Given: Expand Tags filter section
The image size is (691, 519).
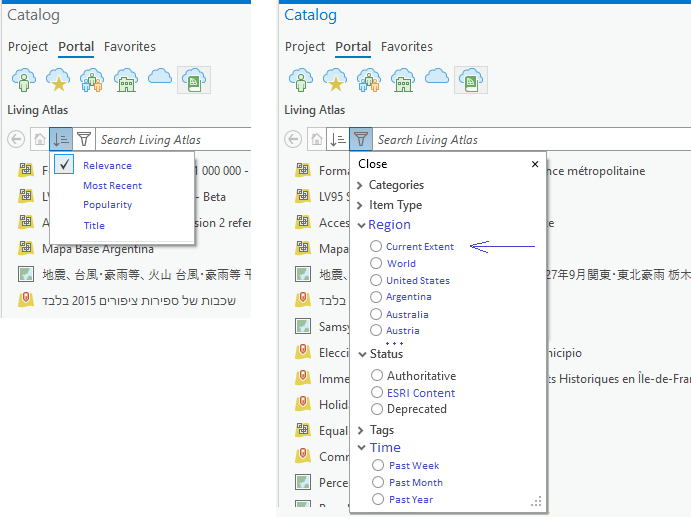Looking at the screenshot, I should coord(360,430).
